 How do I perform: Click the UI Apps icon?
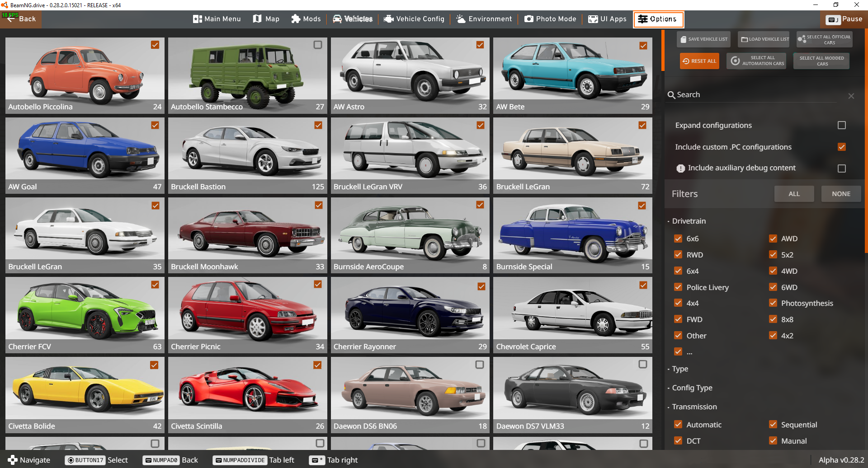[593, 19]
